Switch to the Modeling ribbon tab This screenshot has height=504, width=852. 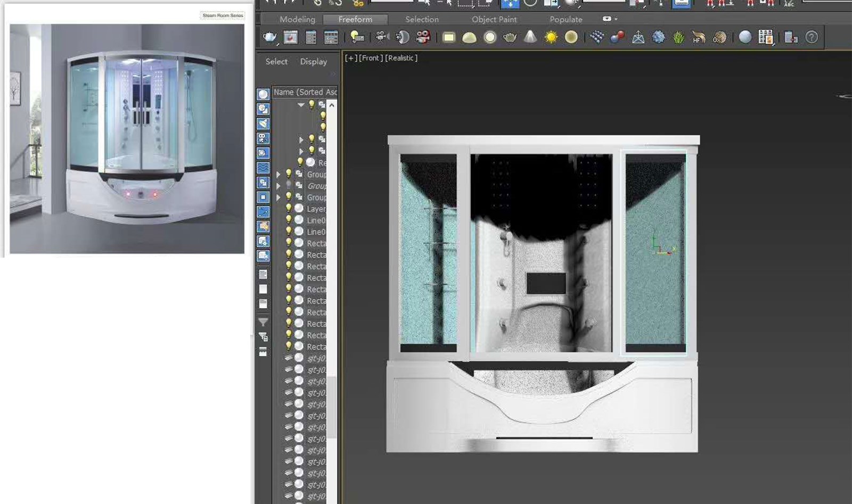(297, 19)
